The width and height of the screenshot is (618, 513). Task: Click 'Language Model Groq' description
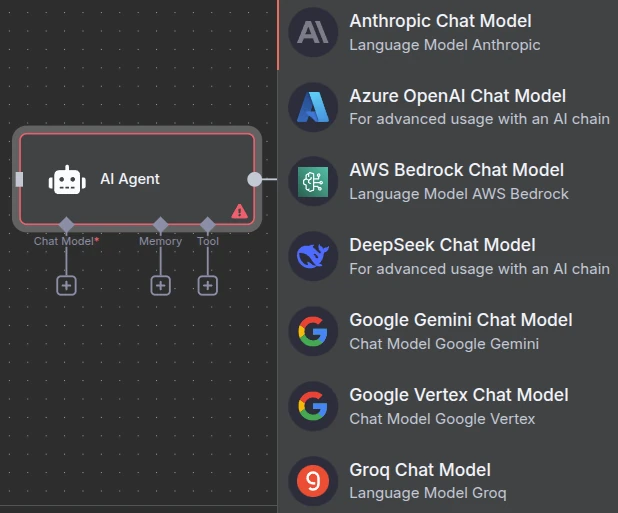[428, 493]
